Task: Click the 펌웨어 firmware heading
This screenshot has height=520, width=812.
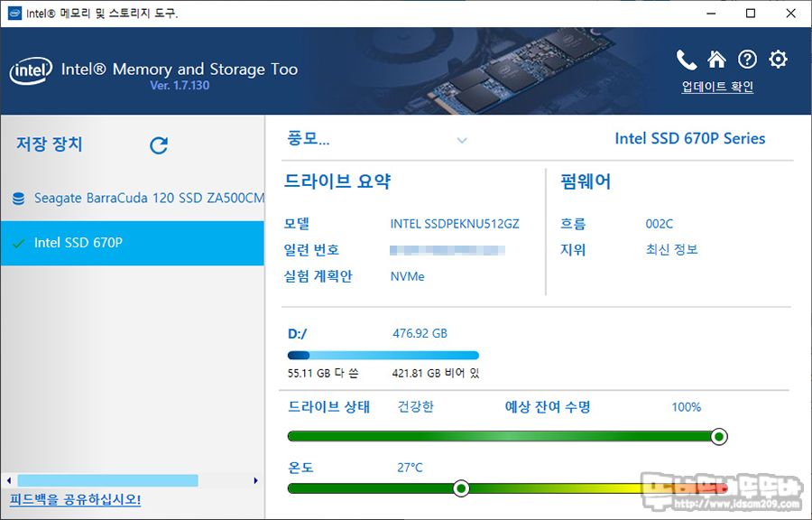Action: (x=586, y=181)
